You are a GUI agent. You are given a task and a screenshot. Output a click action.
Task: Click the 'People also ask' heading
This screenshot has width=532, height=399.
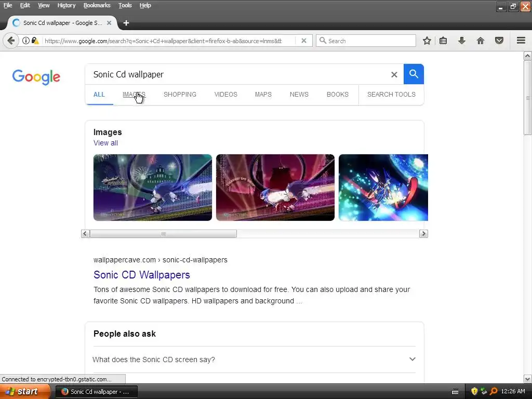tap(125, 334)
